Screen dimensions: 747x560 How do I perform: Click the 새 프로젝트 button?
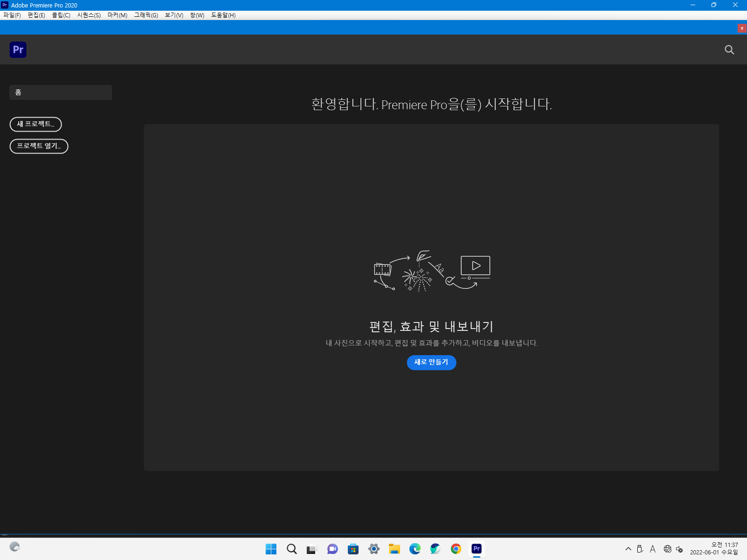pyautogui.click(x=35, y=124)
